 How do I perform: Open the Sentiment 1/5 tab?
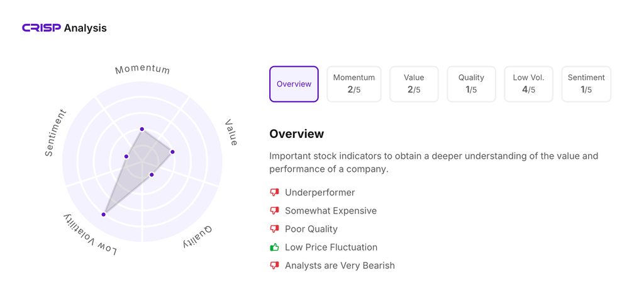(586, 84)
